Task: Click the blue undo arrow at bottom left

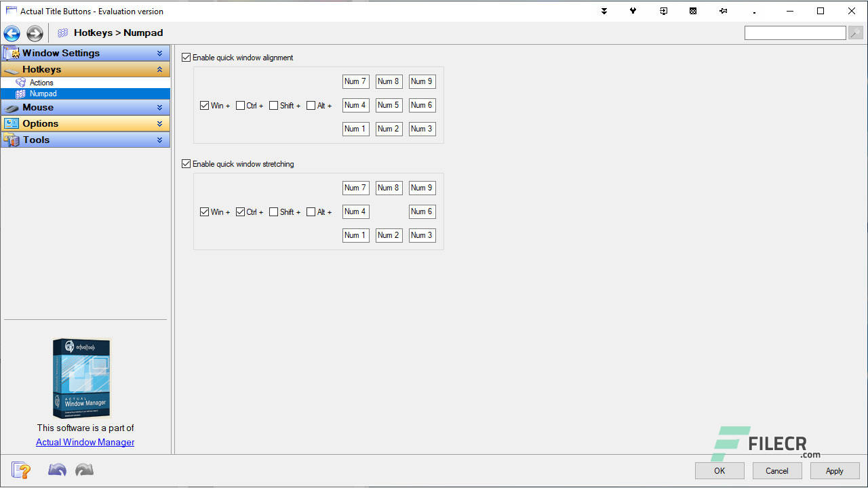Action: (57, 469)
